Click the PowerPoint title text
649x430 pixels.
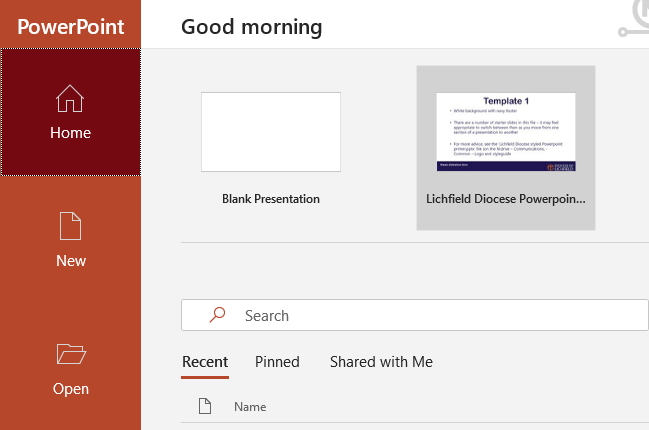(70, 27)
